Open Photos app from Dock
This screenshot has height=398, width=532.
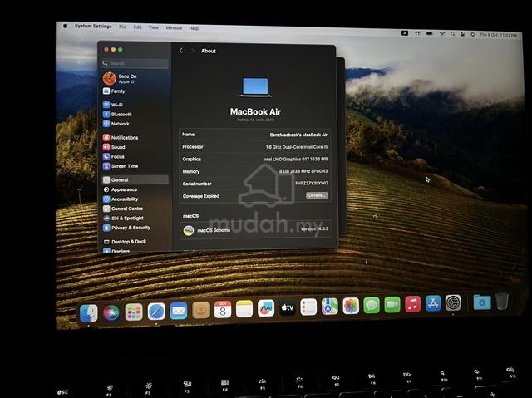coord(351,306)
